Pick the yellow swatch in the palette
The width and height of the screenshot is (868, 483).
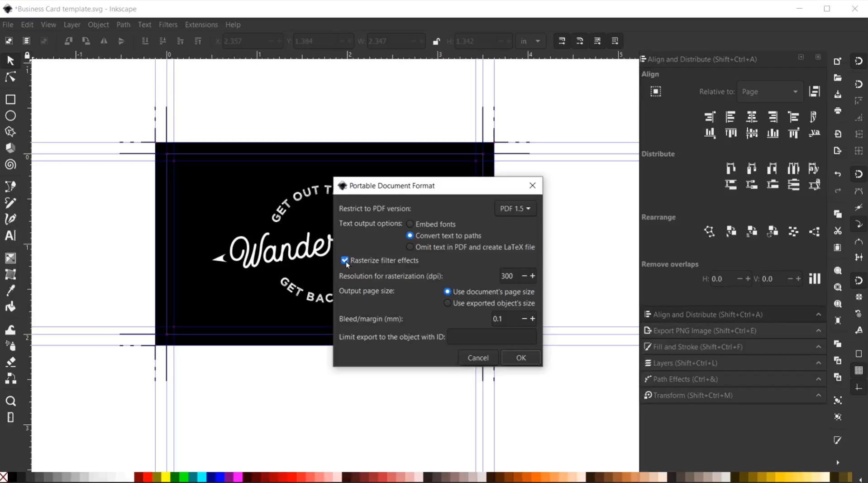pyautogui.click(x=166, y=477)
